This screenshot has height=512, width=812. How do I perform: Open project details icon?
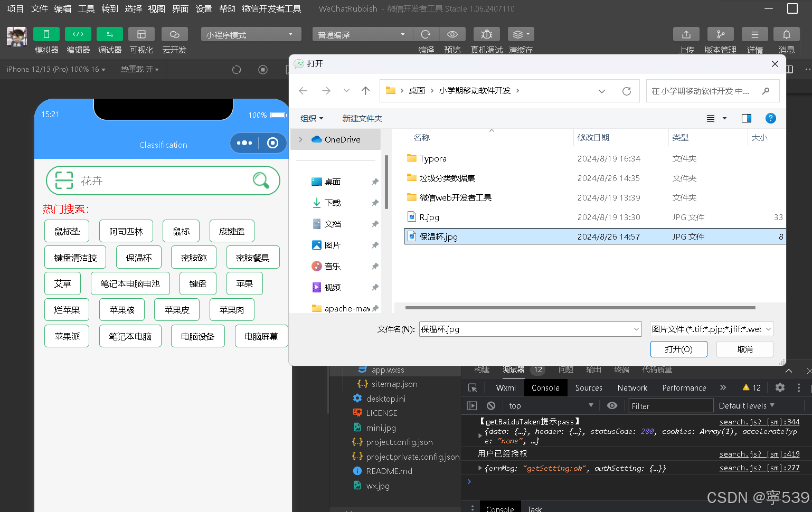(755, 34)
